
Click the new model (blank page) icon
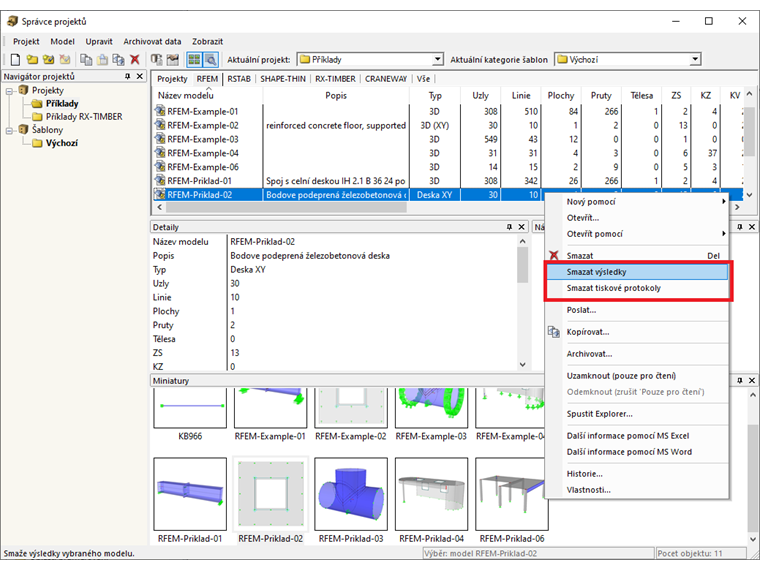[16, 60]
